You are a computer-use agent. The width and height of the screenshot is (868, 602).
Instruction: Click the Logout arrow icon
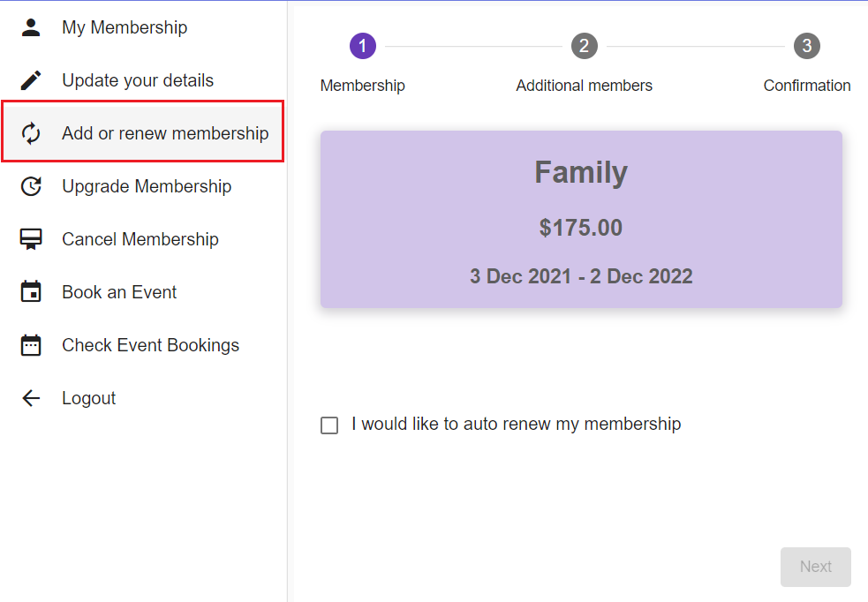click(x=31, y=398)
